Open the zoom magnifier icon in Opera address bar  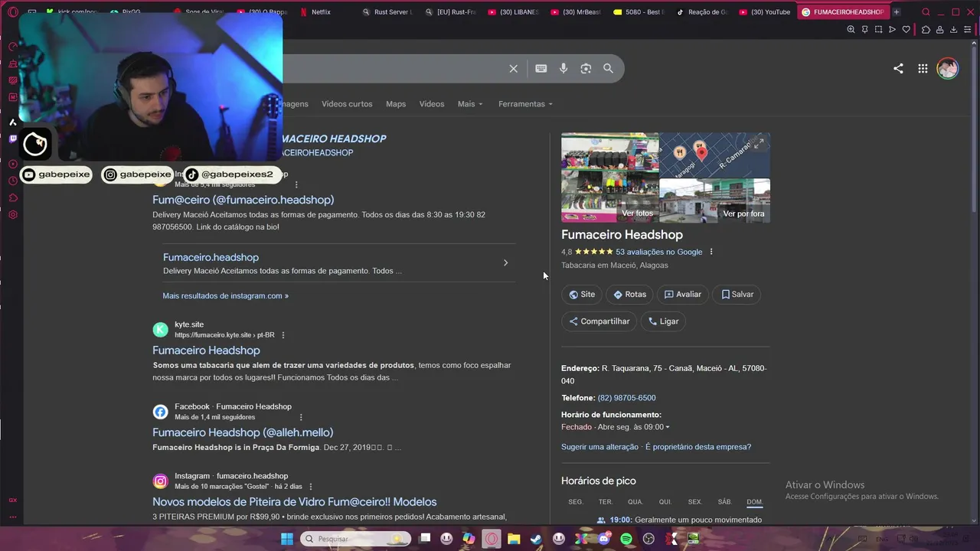[x=851, y=29]
